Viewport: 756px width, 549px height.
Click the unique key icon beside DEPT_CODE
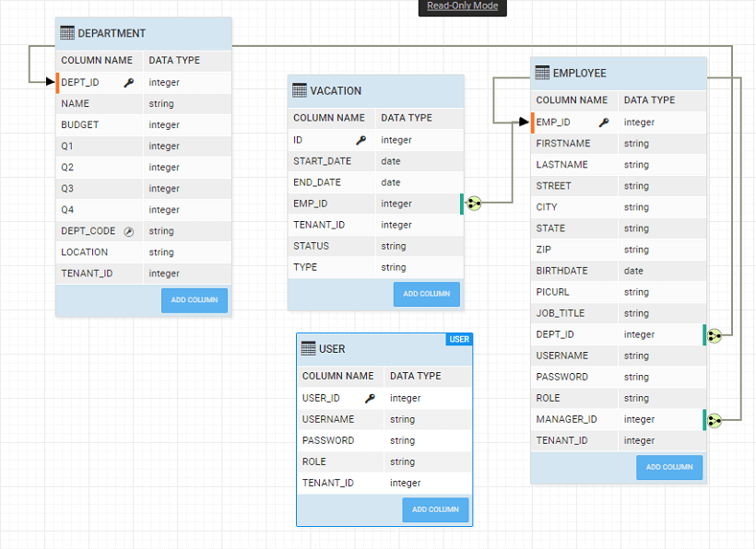128,231
